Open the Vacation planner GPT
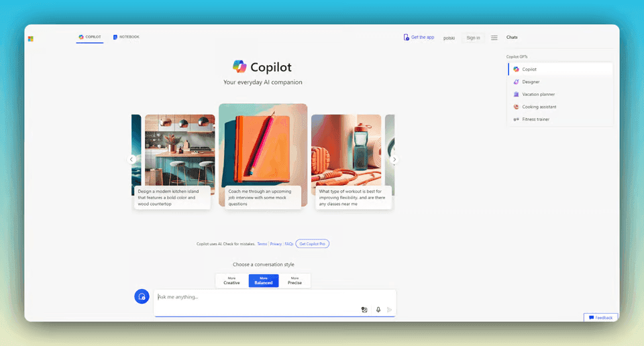644x346 pixels. 537,95
